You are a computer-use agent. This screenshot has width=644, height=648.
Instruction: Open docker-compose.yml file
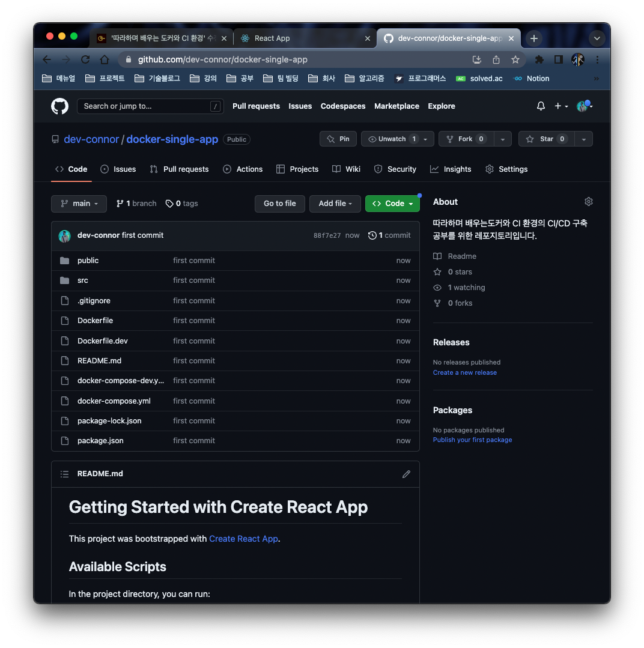coord(114,401)
